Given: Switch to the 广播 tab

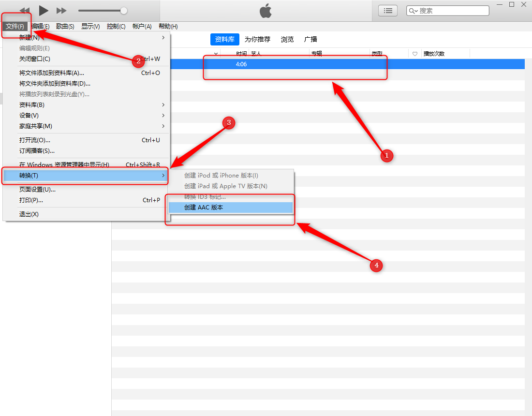Looking at the screenshot, I should coord(310,39).
